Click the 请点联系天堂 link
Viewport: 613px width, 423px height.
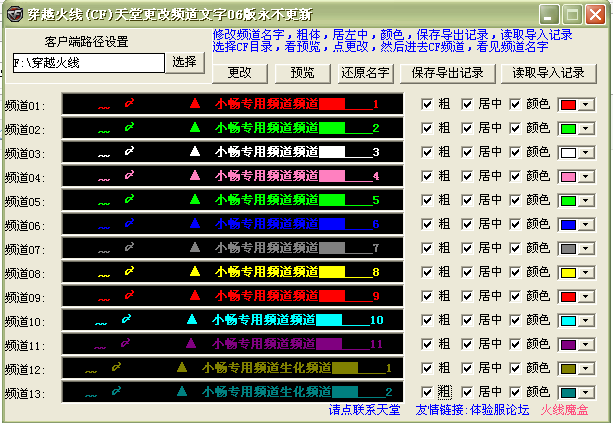pyautogui.click(x=364, y=410)
